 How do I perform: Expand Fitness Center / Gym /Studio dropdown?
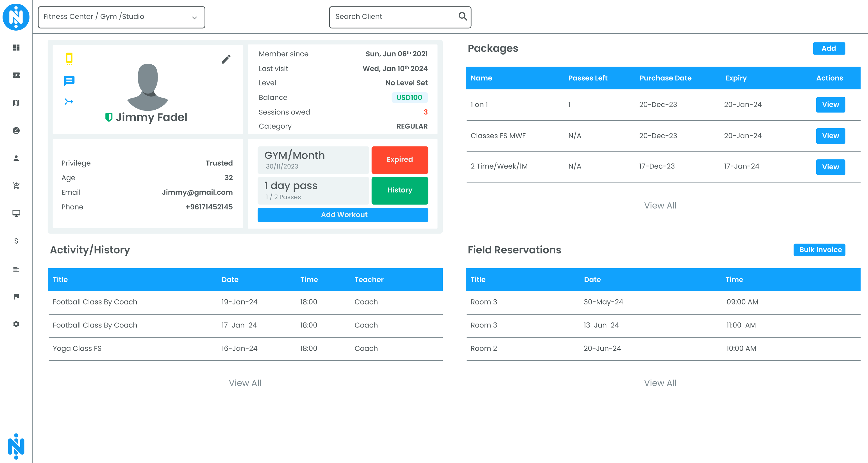pyautogui.click(x=121, y=17)
